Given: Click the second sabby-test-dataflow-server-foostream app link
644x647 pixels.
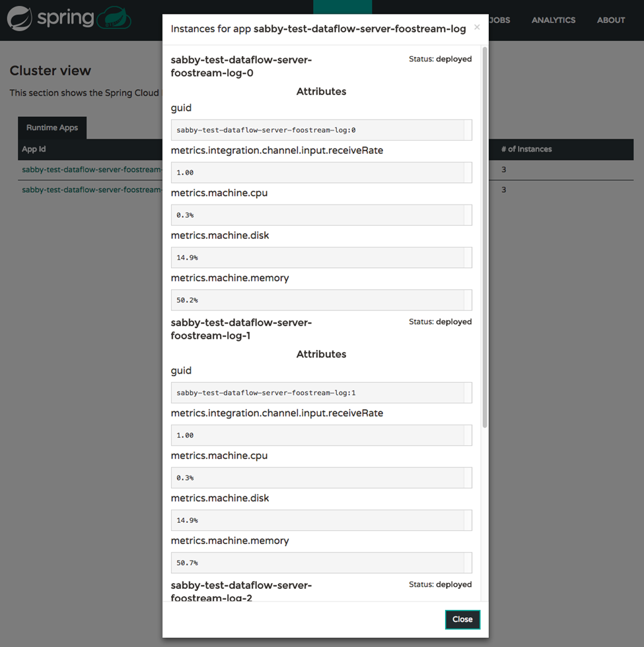Looking at the screenshot, I should (92, 190).
